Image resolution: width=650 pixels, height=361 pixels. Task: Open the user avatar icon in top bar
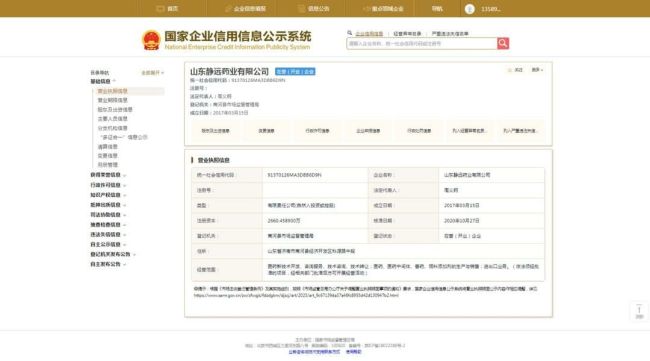point(469,9)
